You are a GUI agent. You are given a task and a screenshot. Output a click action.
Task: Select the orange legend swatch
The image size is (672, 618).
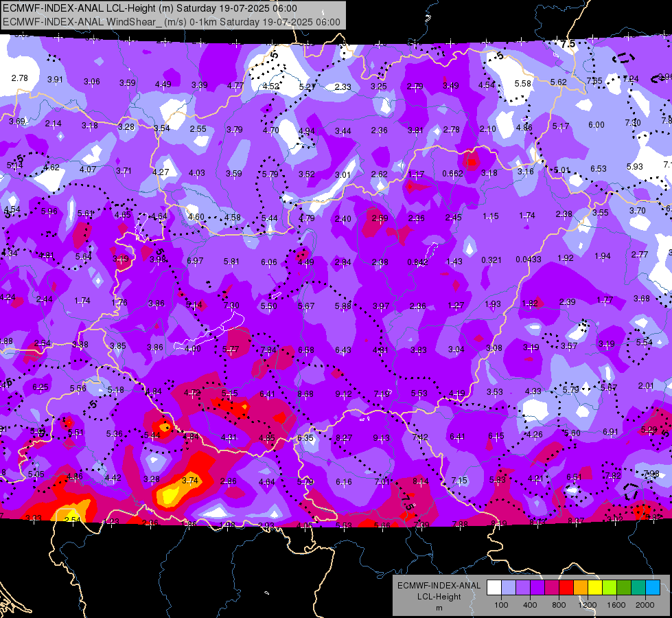tap(581, 588)
